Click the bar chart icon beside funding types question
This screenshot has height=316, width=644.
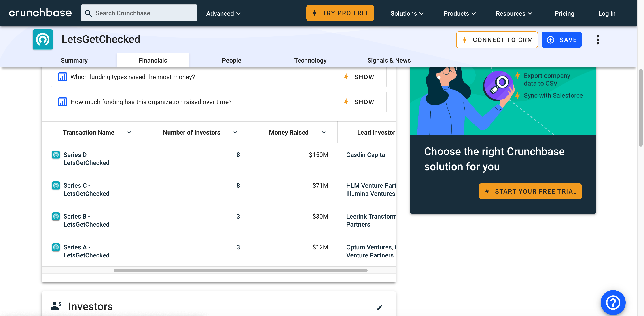(x=63, y=77)
